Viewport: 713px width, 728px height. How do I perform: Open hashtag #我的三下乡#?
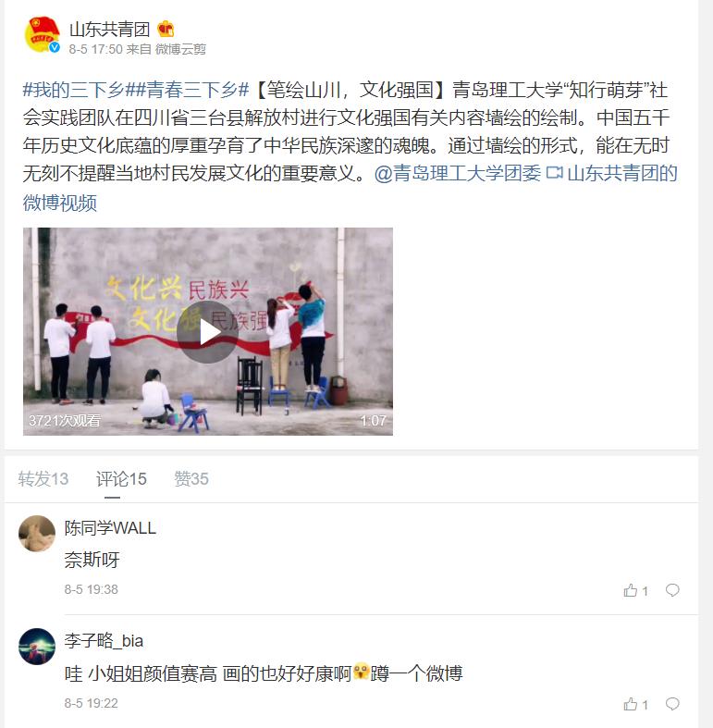coord(73,90)
